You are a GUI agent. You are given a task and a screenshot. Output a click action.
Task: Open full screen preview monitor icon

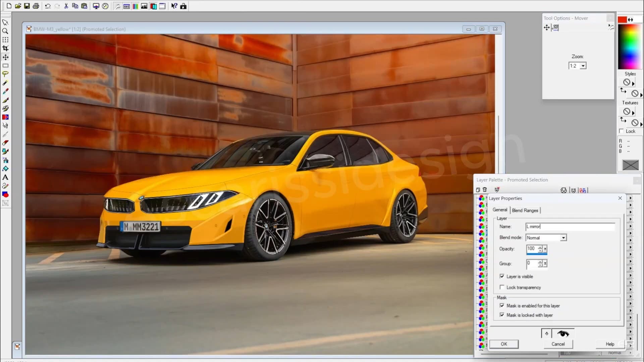[96, 6]
